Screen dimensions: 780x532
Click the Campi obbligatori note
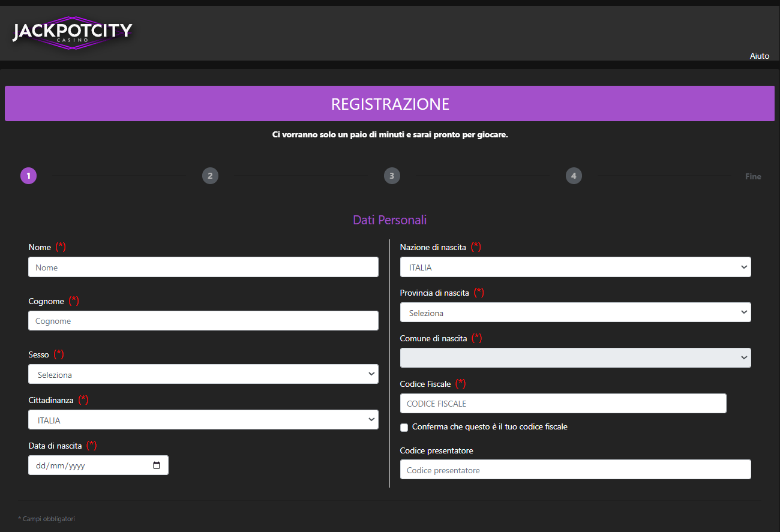tap(46, 518)
